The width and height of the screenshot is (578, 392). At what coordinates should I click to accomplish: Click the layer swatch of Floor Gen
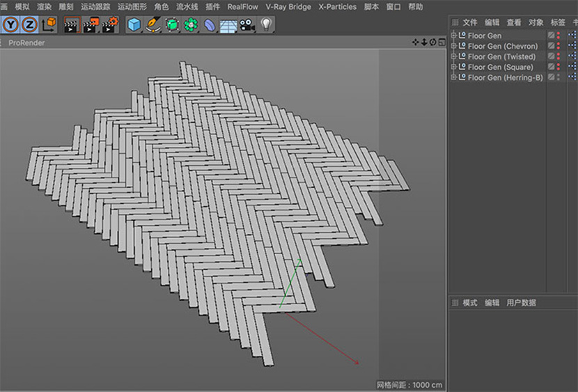[551, 35]
